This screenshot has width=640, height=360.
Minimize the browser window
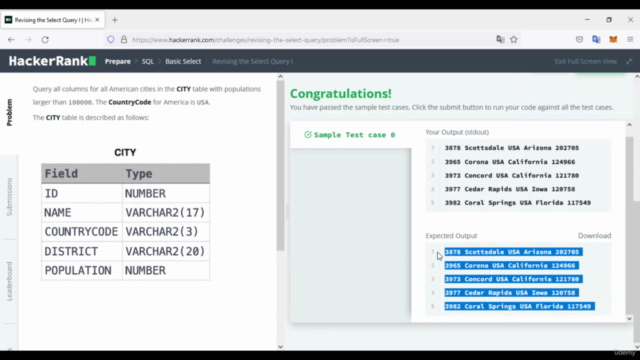(x=587, y=20)
